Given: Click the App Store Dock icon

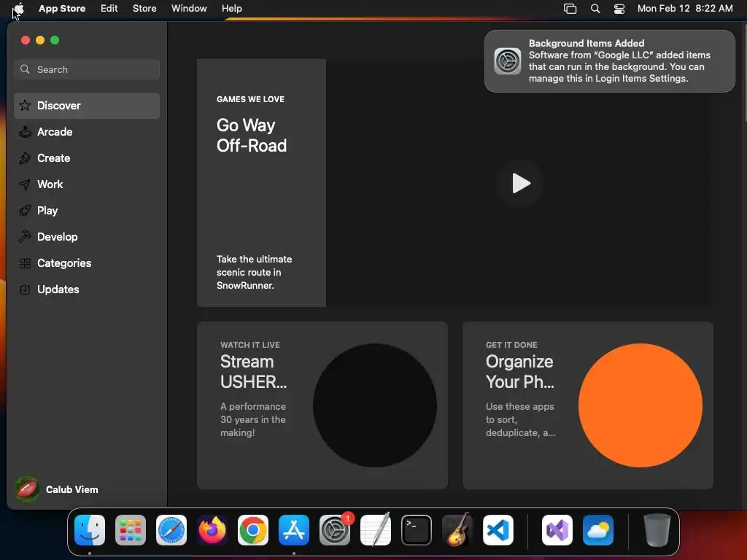Looking at the screenshot, I should point(294,530).
